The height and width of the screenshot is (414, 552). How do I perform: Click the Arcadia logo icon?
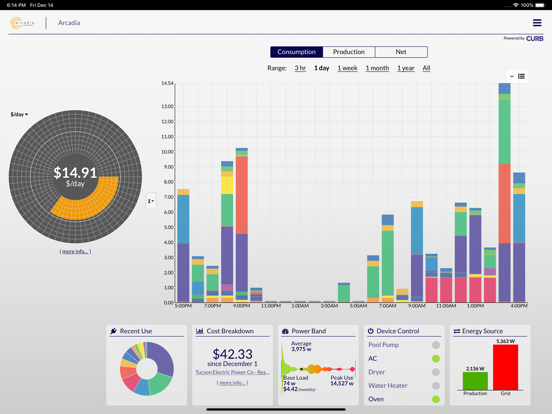click(x=22, y=23)
